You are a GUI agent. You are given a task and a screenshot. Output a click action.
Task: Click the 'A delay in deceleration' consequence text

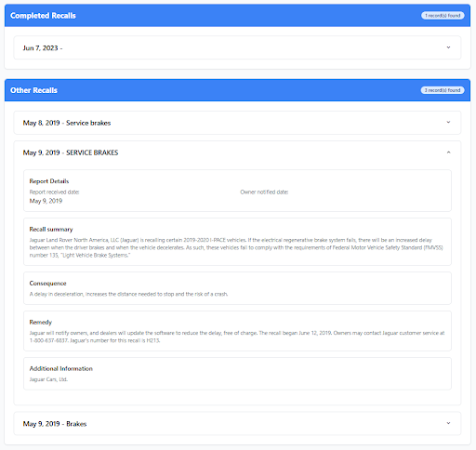(128, 294)
